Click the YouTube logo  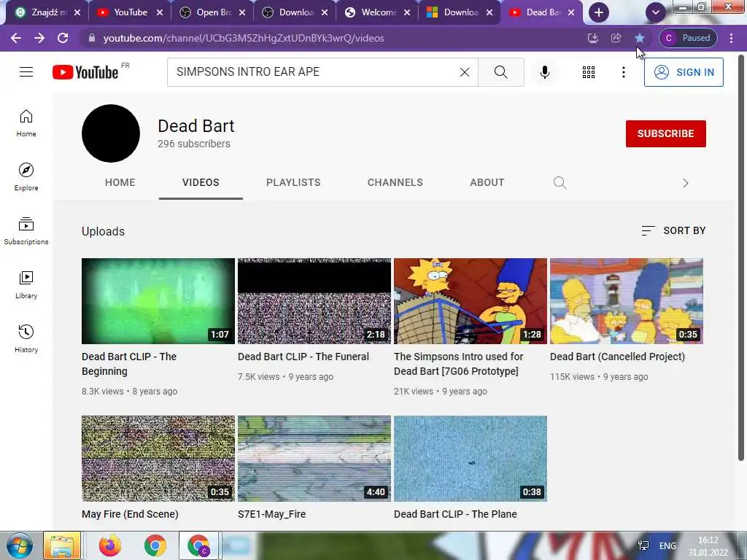(85, 72)
